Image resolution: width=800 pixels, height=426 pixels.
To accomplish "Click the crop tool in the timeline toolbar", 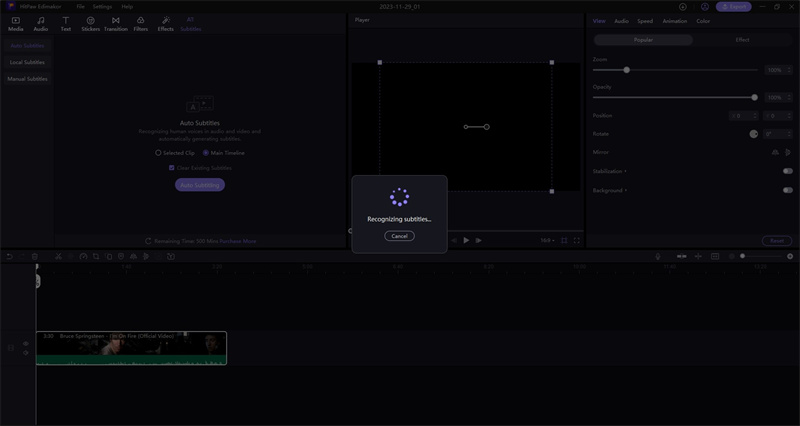I will (x=96, y=257).
